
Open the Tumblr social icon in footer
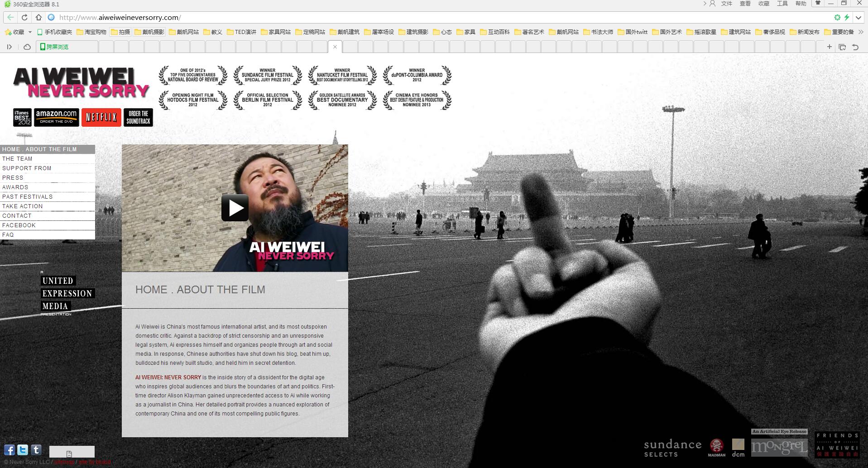[36, 449]
